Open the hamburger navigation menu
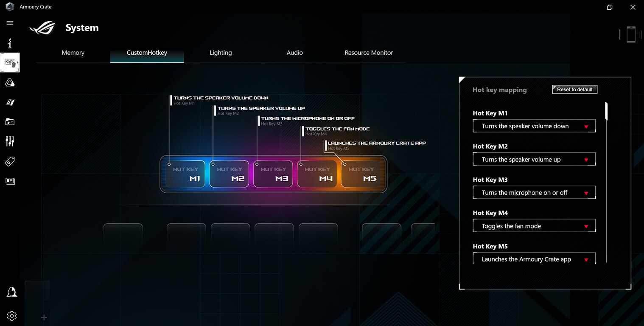This screenshot has height=326, width=644. (10, 23)
